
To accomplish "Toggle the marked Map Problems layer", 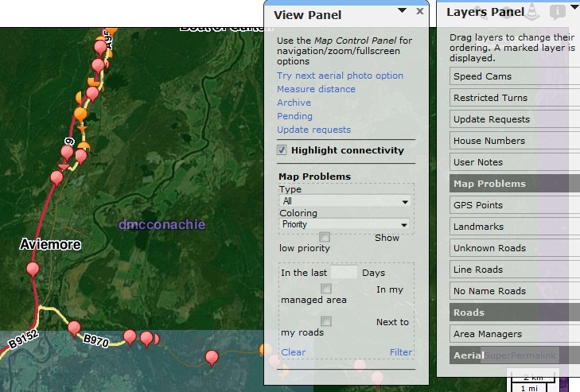I will tap(515, 184).
